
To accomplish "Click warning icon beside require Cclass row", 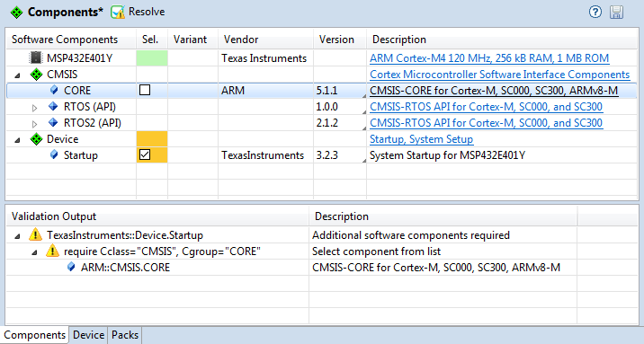I will tap(52, 251).
